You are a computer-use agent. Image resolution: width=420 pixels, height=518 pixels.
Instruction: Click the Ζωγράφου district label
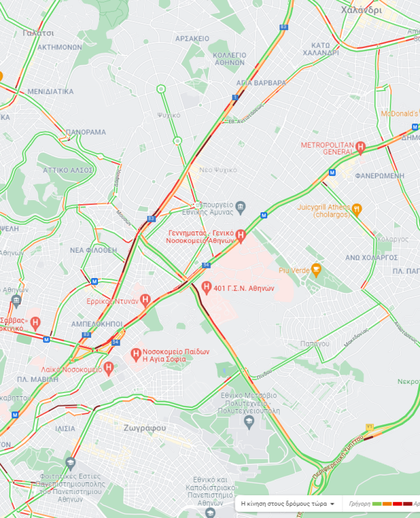coord(145,428)
